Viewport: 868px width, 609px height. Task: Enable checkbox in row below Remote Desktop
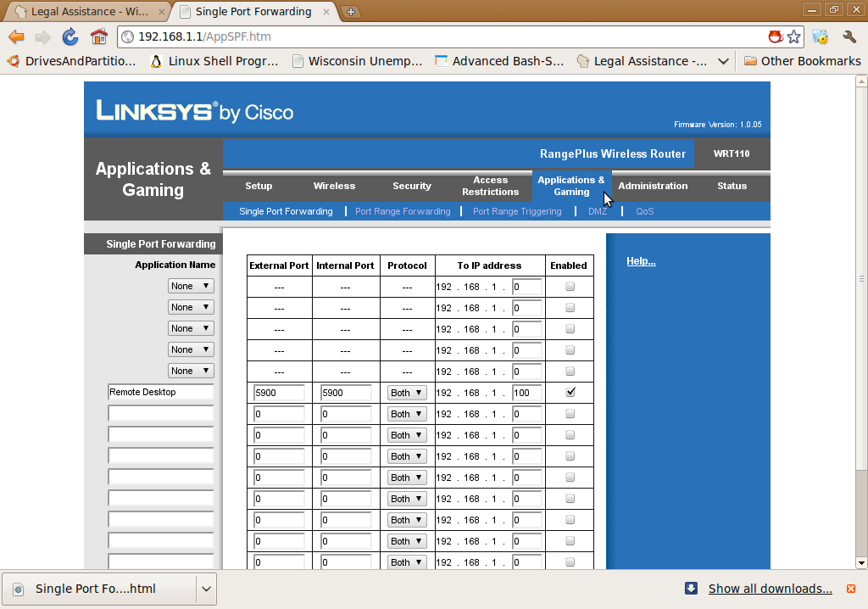pos(570,413)
